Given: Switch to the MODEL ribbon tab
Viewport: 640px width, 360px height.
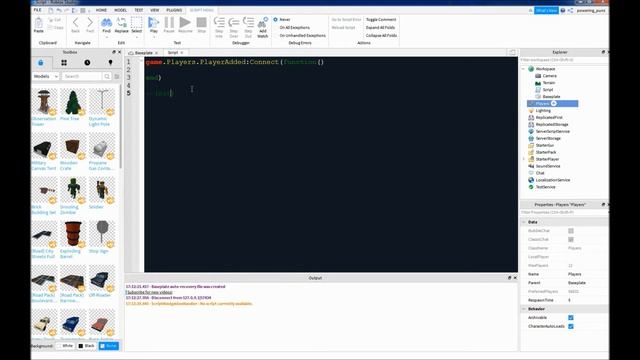Looking at the screenshot, I should pyautogui.click(x=120, y=10).
